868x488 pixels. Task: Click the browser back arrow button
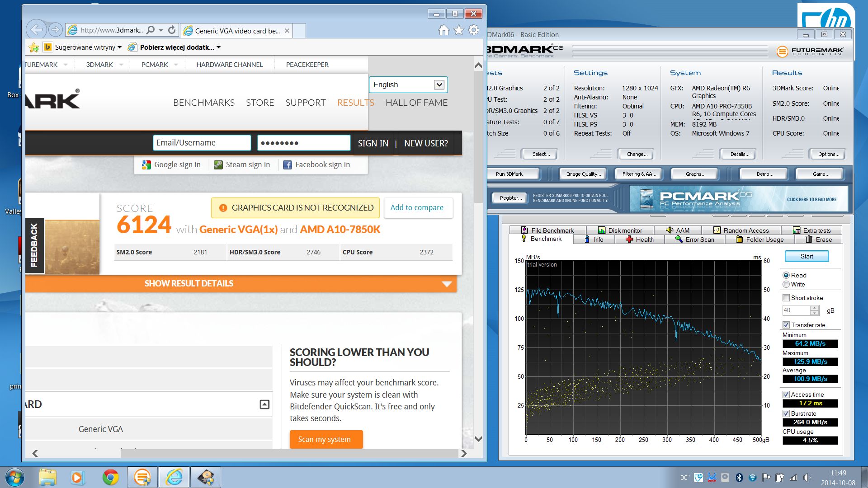(36, 30)
